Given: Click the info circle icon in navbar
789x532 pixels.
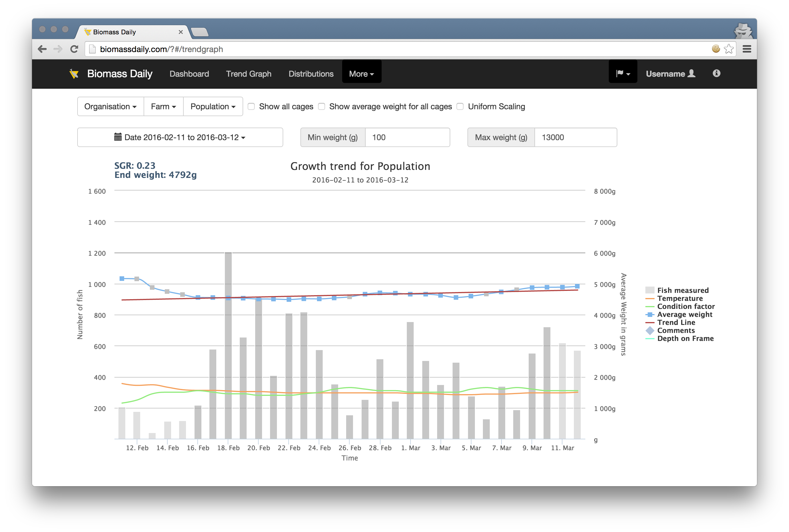Looking at the screenshot, I should click(716, 73).
